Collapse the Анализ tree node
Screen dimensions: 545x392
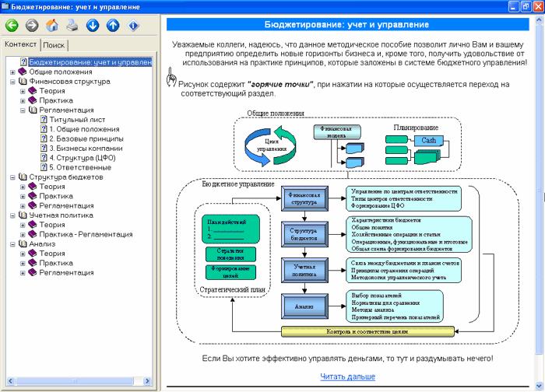click(x=12, y=244)
